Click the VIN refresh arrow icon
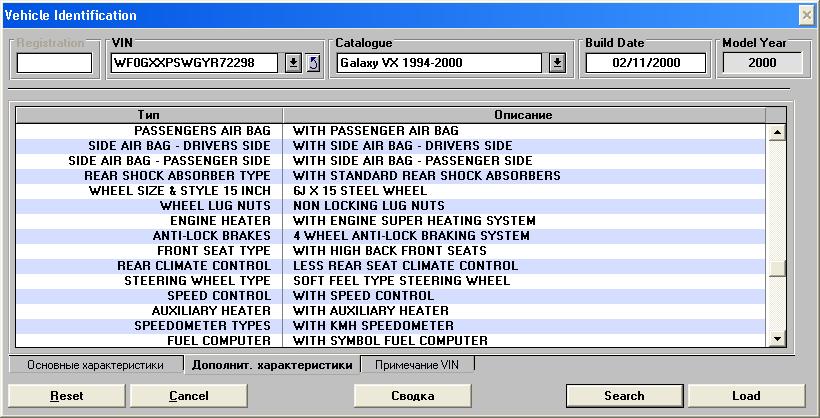This screenshot has height=418, width=820. 312,63
